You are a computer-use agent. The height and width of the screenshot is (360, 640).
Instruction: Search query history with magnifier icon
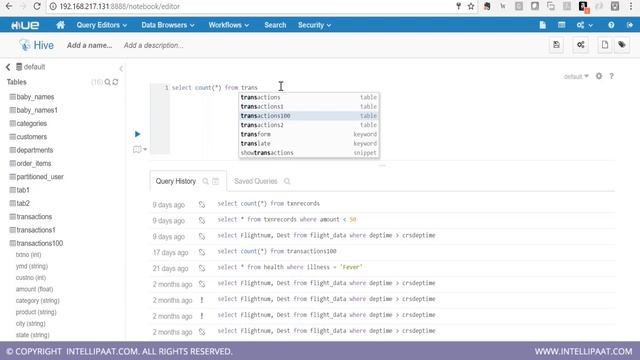tap(205, 181)
